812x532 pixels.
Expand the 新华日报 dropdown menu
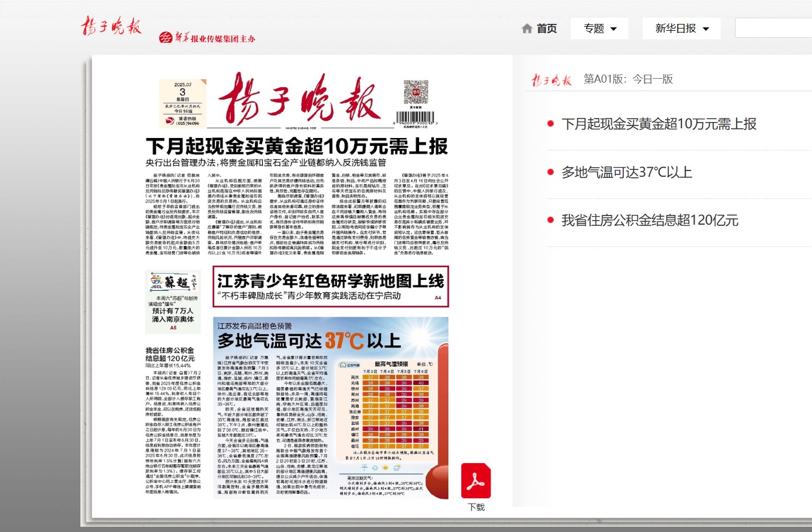pos(681,29)
